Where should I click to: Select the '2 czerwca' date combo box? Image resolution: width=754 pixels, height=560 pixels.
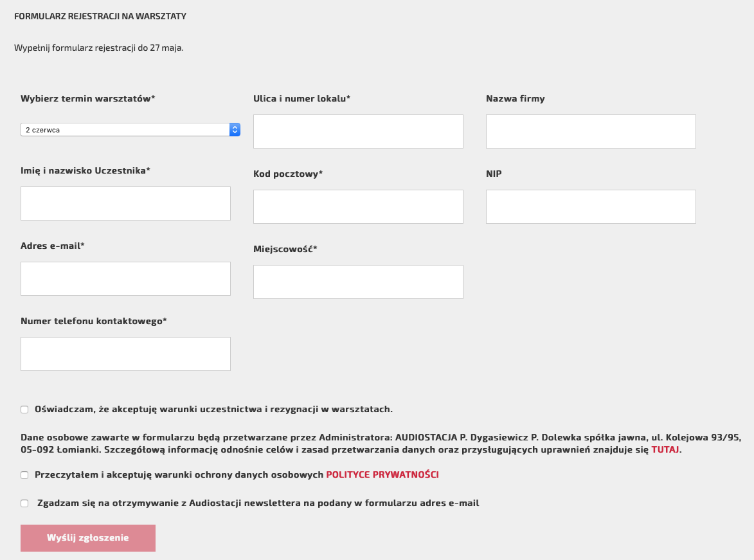tap(130, 129)
